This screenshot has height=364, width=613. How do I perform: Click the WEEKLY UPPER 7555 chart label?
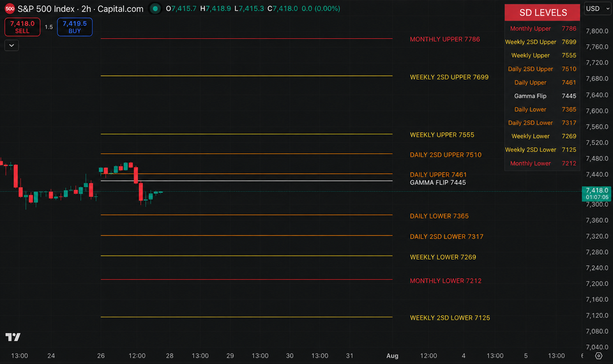[x=442, y=135]
